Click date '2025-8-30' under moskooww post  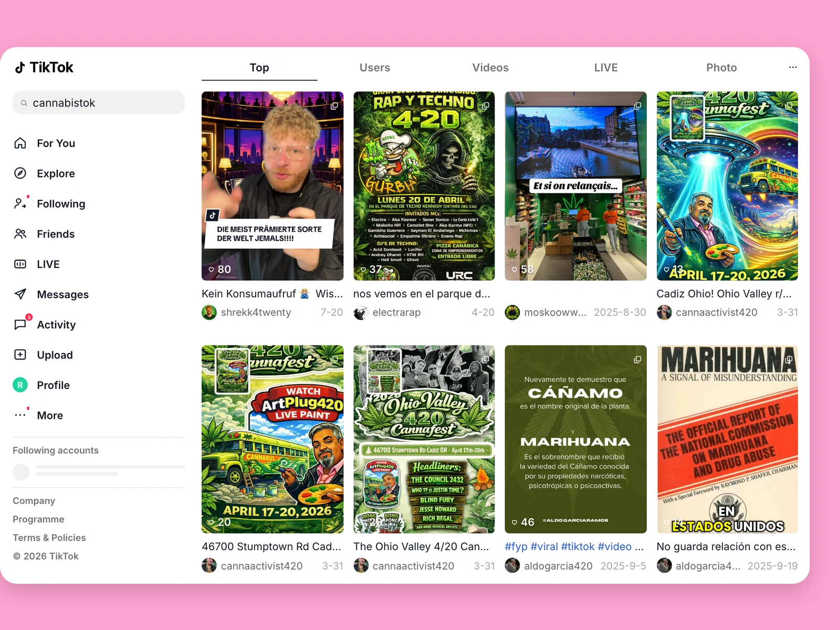click(620, 312)
